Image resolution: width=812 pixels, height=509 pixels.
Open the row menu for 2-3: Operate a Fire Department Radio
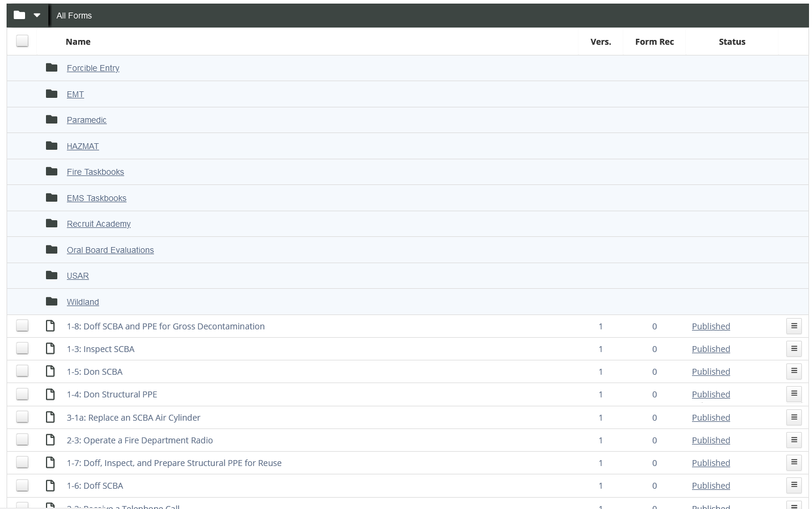click(794, 440)
